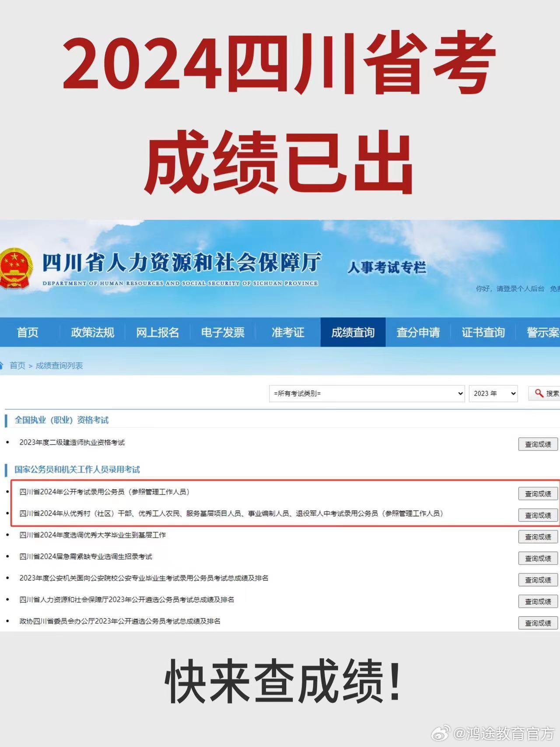Click 2023年度公安机关面向公安院校 exam title
The width and height of the screenshot is (560, 747).
click(x=144, y=578)
